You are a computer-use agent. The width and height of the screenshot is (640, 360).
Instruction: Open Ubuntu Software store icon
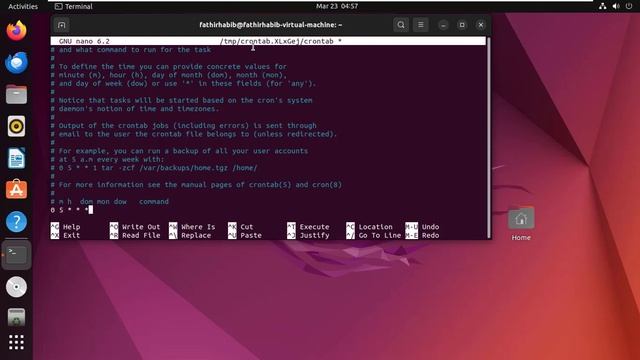point(16,190)
